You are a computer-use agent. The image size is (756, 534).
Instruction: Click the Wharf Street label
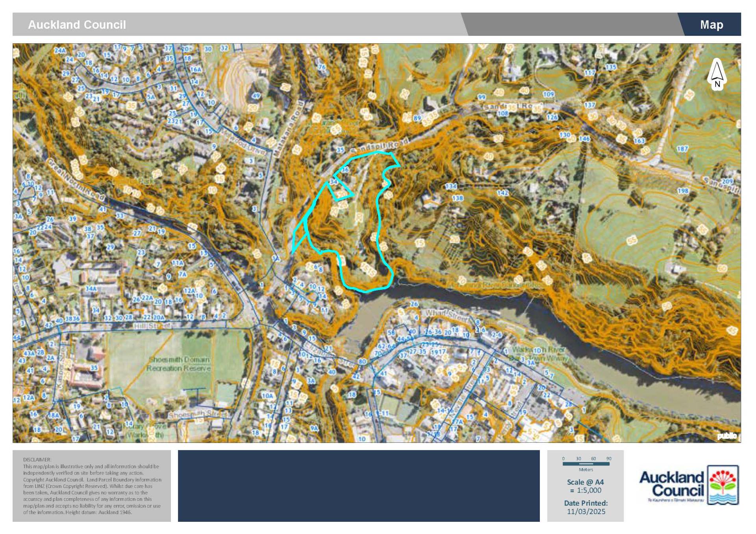(446, 314)
